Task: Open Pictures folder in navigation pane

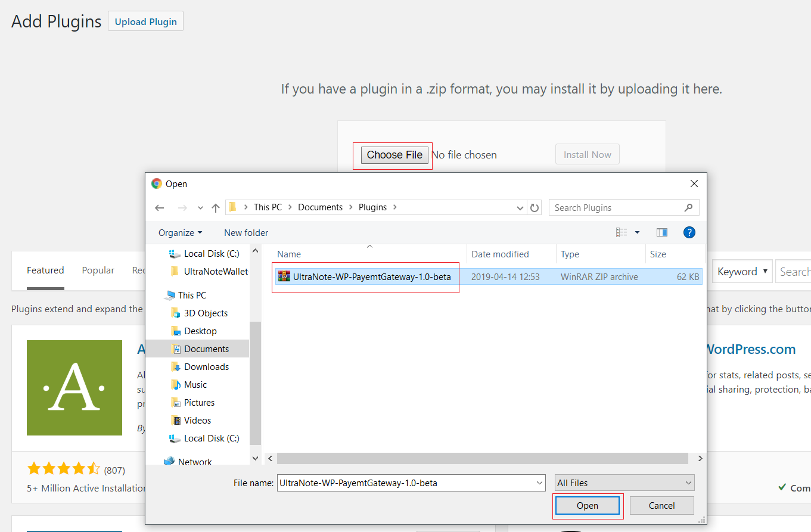Action: tap(193, 402)
